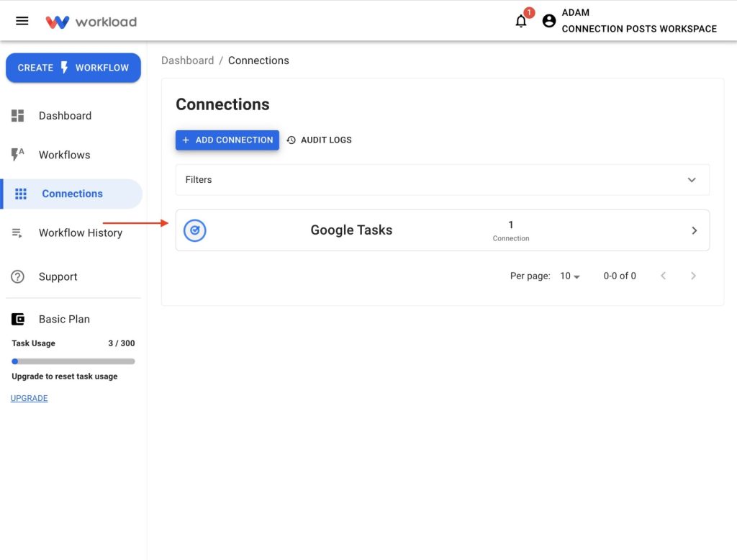Click the Add Connection button
This screenshot has width=737, height=560.
[227, 140]
